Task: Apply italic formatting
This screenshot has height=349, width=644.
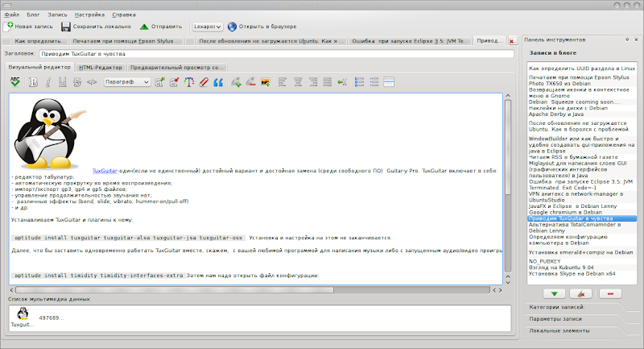Action: click(x=47, y=81)
